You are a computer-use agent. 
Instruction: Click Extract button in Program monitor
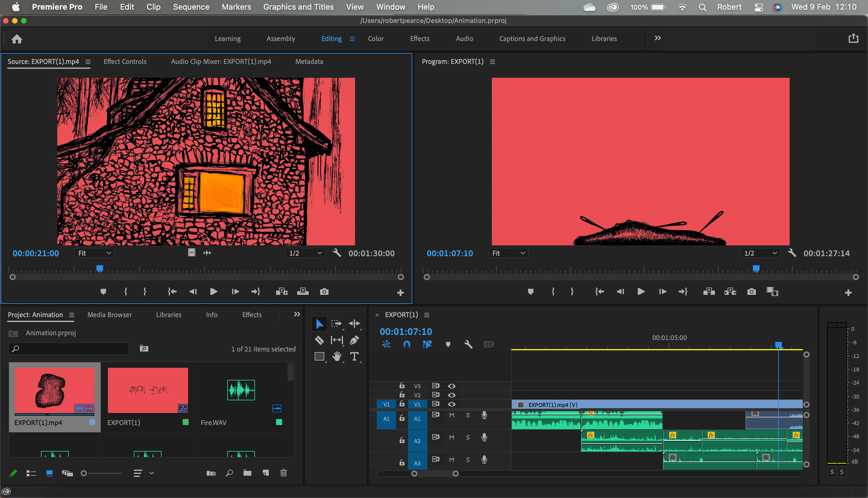pyautogui.click(x=730, y=292)
